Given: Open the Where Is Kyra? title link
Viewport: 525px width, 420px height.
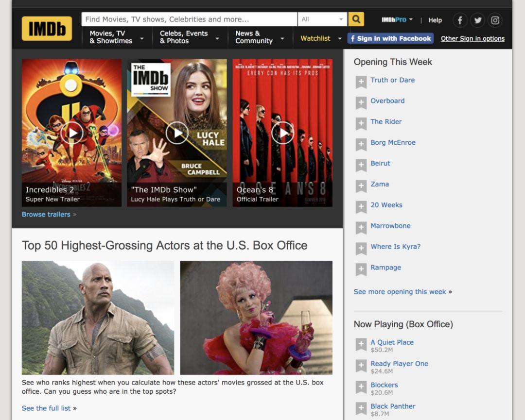Looking at the screenshot, I should click(x=395, y=247).
